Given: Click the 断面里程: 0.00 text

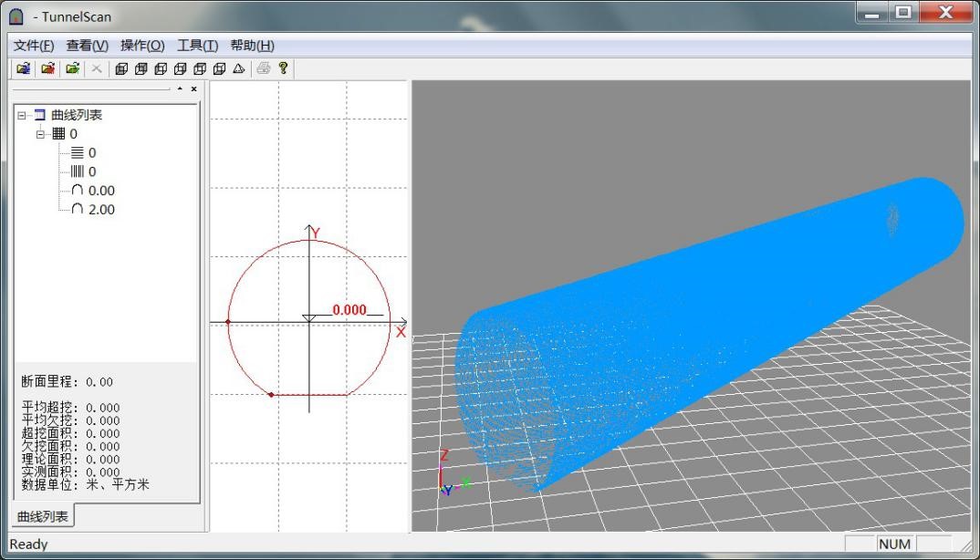Looking at the screenshot, I should tap(68, 382).
